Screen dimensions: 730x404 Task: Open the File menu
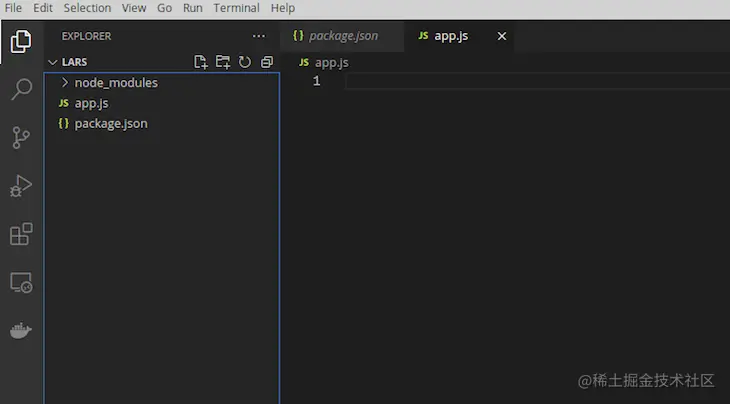point(13,8)
